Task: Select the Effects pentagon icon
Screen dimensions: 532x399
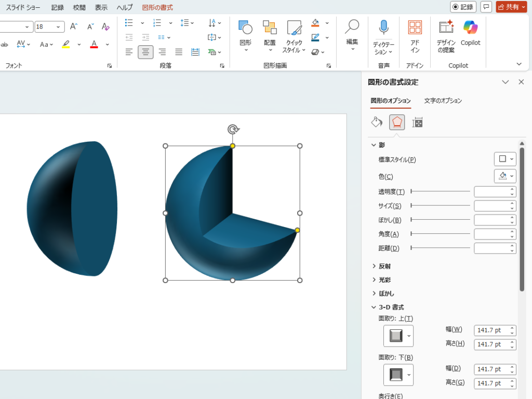Action: point(397,122)
